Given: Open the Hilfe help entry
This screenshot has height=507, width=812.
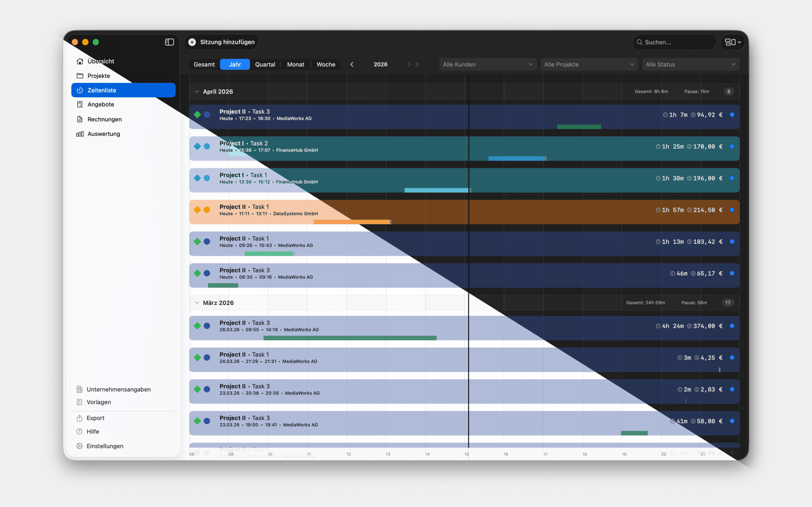Looking at the screenshot, I should 93,432.
